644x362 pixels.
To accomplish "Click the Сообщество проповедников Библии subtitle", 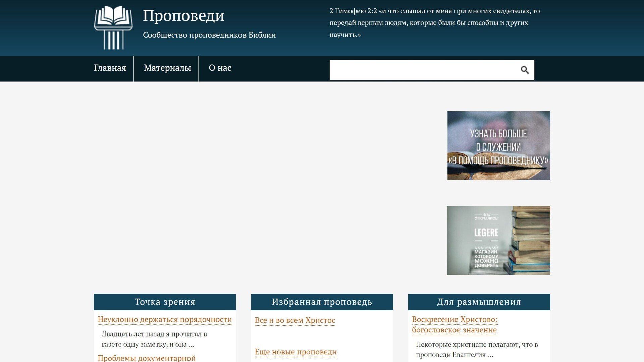I will pyautogui.click(x=209, y=35).
